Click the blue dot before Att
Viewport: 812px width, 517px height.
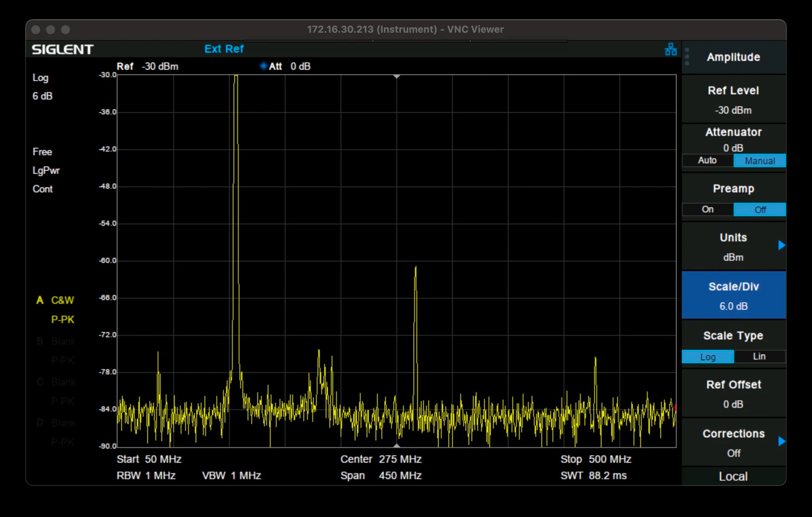263,66
